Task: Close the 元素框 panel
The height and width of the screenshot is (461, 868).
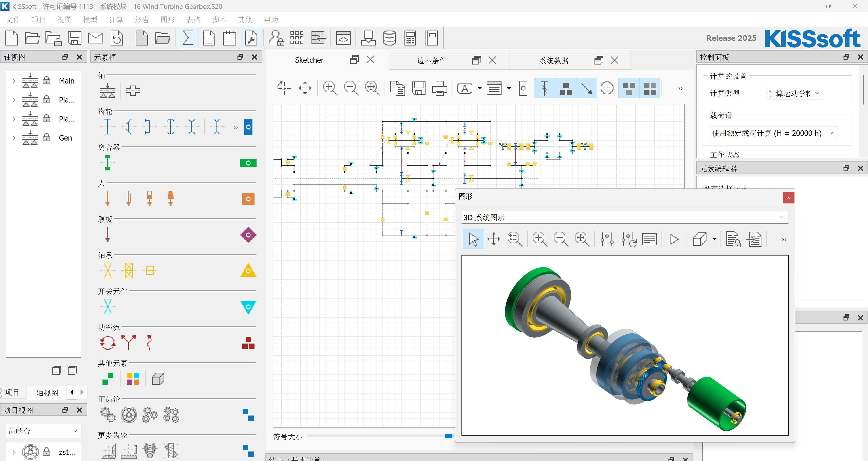Action: pyautogui.click(x=254, y=57)
